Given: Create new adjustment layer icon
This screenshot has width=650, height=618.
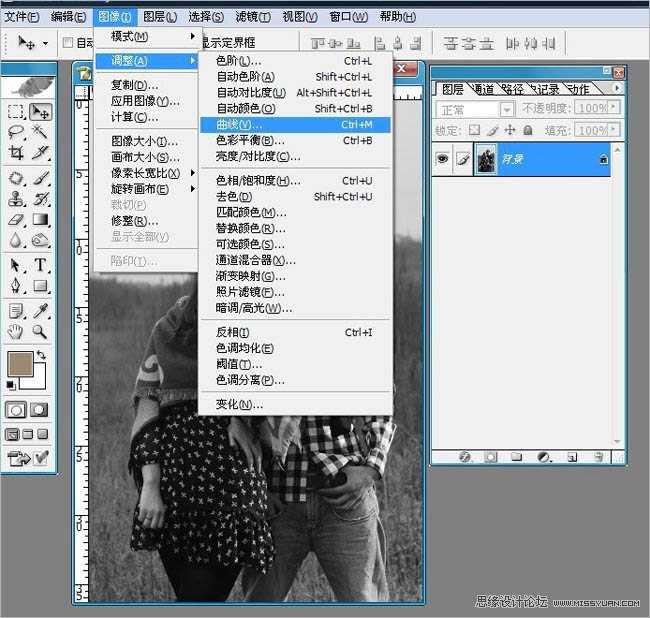Looking at the screenshot, I should (543, 457).
